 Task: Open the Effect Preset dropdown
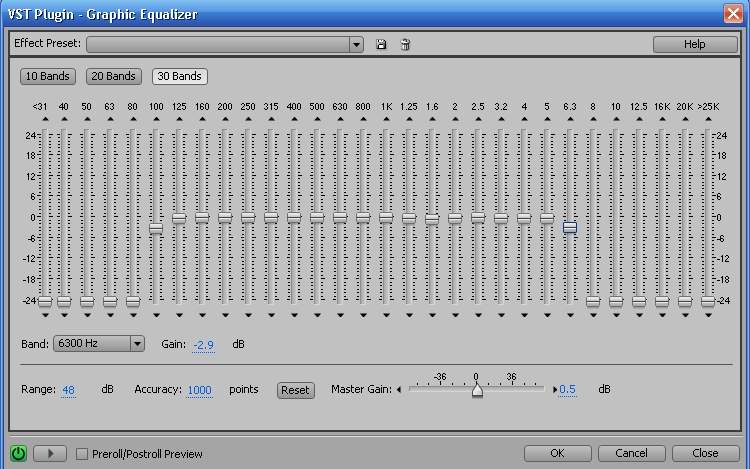(356, 45)
